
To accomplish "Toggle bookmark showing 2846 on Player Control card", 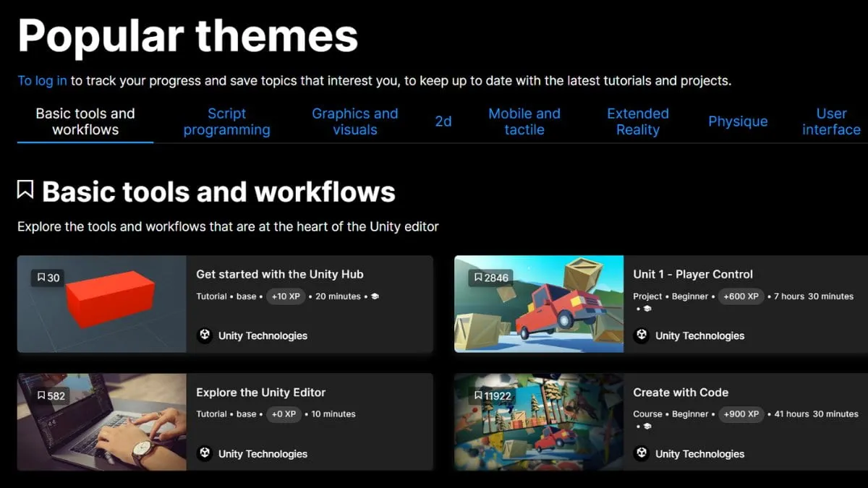I will [479, 278].
